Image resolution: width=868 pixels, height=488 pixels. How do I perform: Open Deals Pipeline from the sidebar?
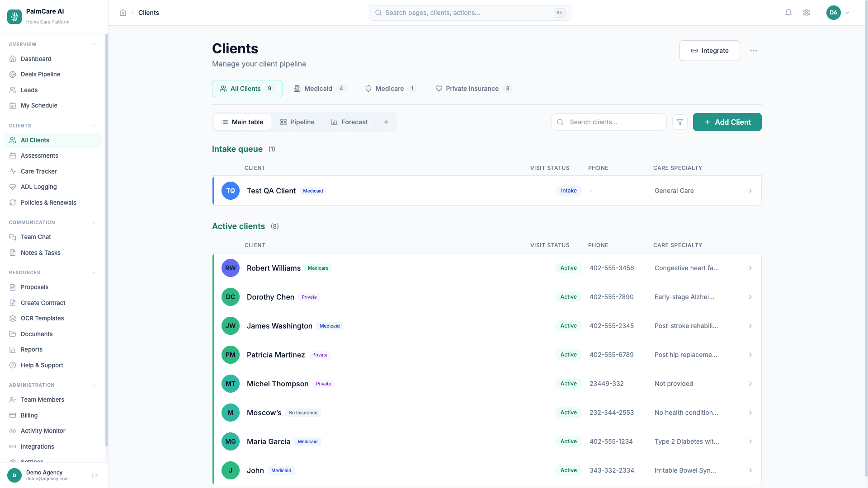(x=40, y=74)
